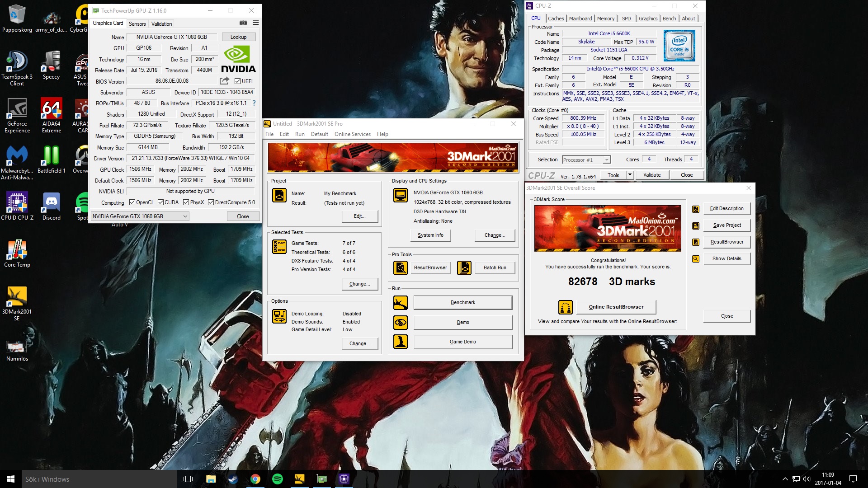Click the BIOS share/export icon in GPU-Z
868x488 pixels.
pyautogui.click(x=224, y=81)
